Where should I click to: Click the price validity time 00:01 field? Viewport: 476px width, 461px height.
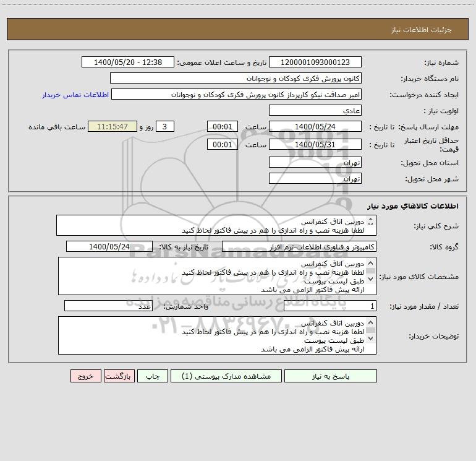click(222, 144)
